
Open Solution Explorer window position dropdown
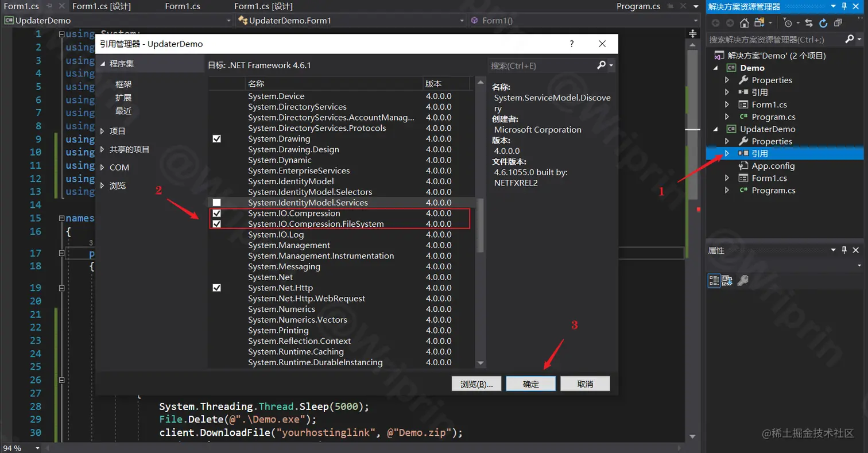pyautogui.click(x=832, y=6)
